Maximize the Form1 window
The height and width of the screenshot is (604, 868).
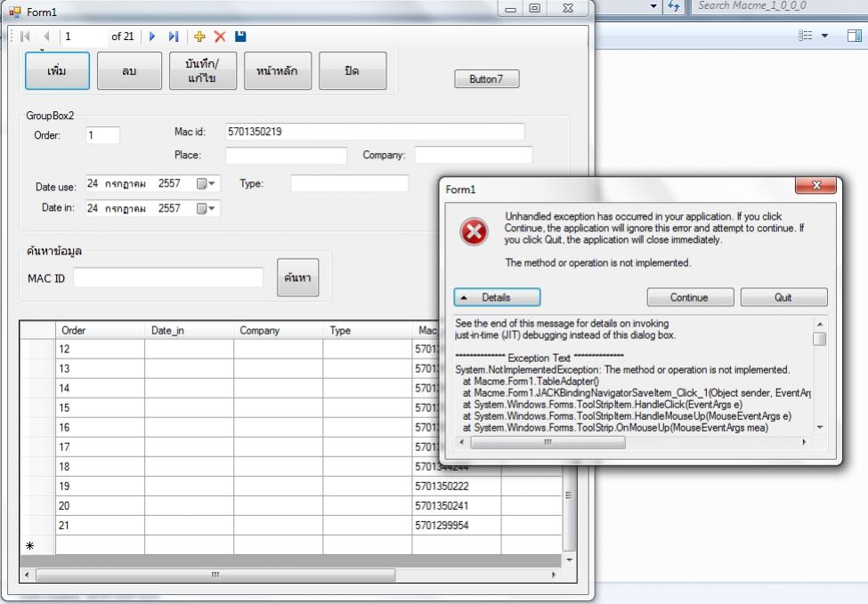[x=535, y=8]
